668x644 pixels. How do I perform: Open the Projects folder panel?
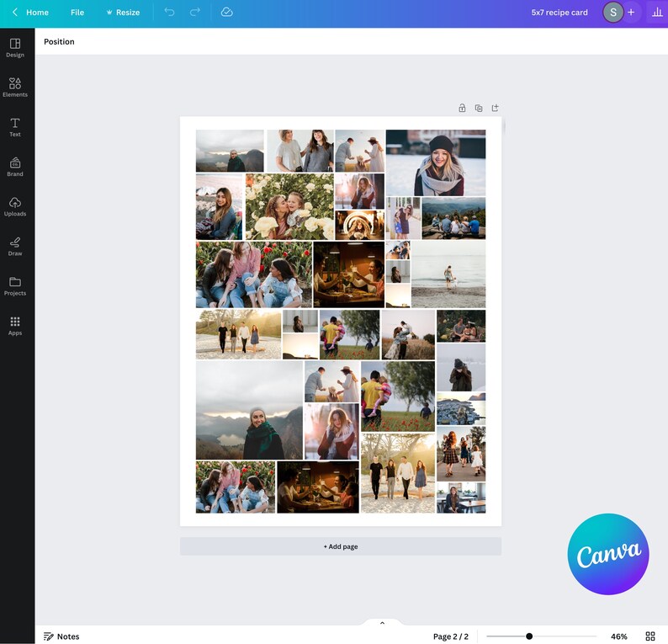(15, 286)
